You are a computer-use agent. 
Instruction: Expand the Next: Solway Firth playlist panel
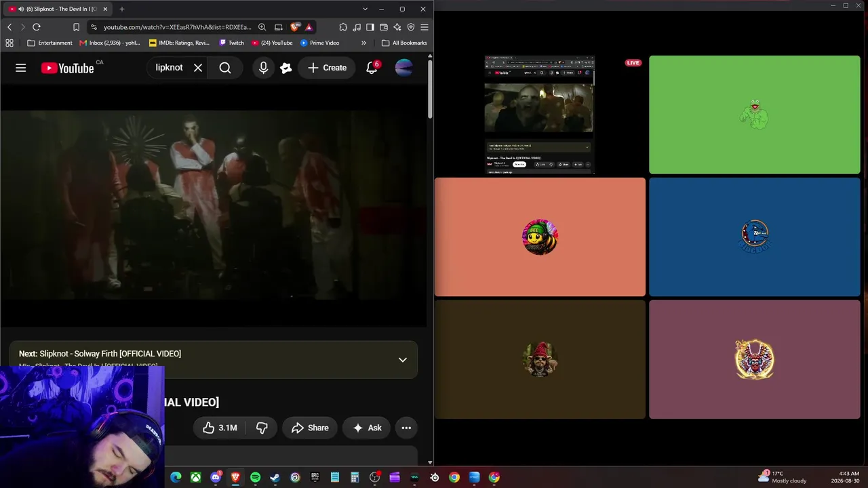403,360
